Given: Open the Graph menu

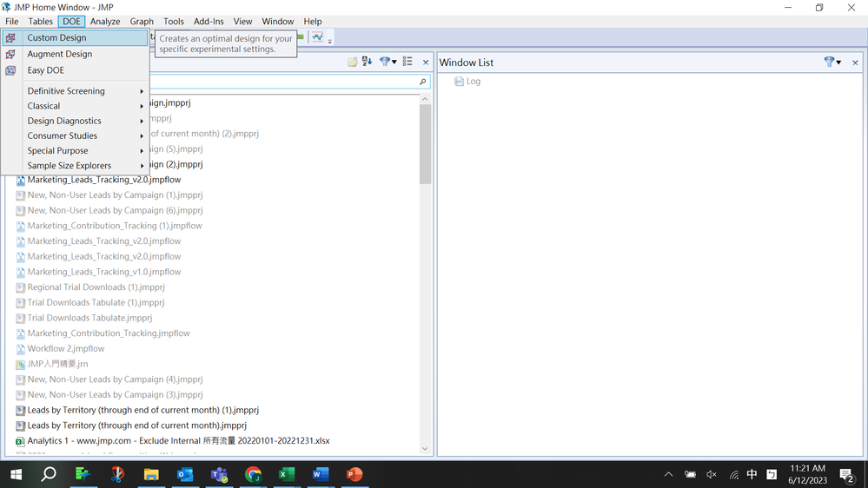Looking at the screenshot, I should [142, 22].
